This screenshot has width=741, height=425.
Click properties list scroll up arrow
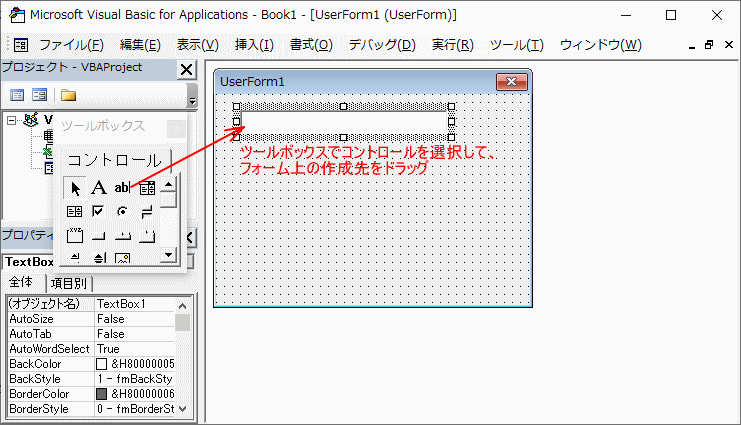183,305
